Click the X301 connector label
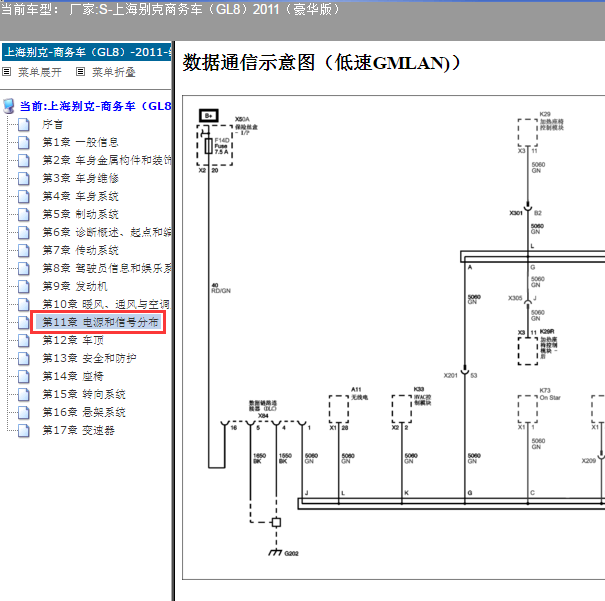 (x=516, y=213)
